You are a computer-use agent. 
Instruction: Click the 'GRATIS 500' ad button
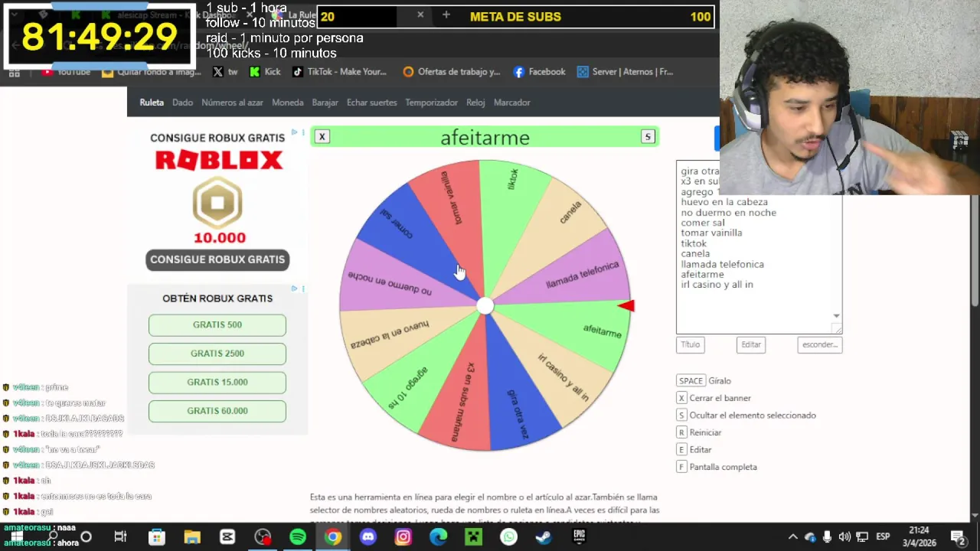click(217, 324)
